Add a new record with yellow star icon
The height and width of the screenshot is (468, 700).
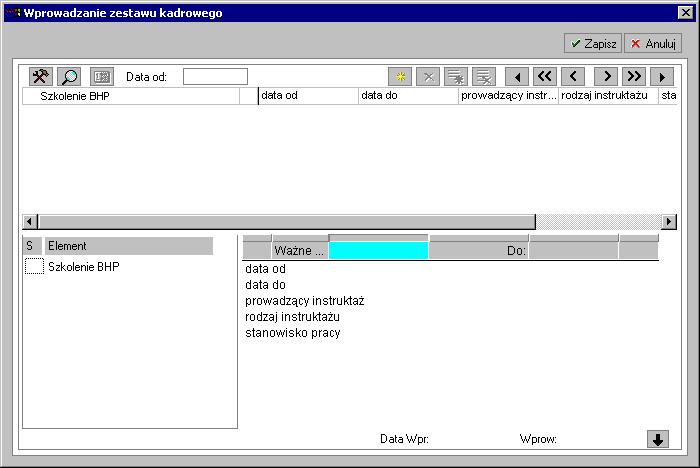[x=400, y=77]
